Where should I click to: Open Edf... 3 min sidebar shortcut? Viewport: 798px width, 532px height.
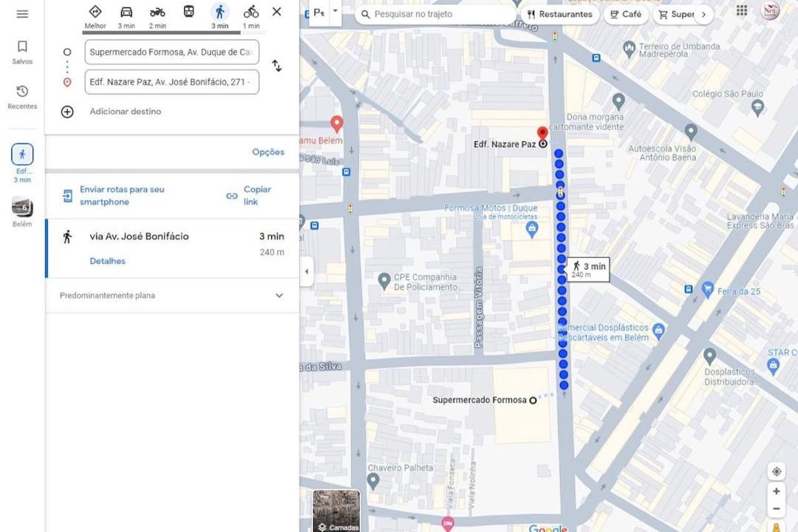tap(22, 163)
